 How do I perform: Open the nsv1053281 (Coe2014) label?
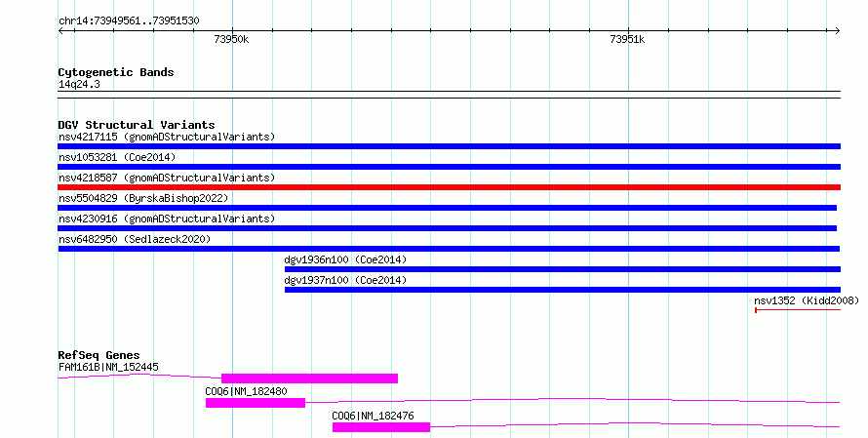pos(117,157)
